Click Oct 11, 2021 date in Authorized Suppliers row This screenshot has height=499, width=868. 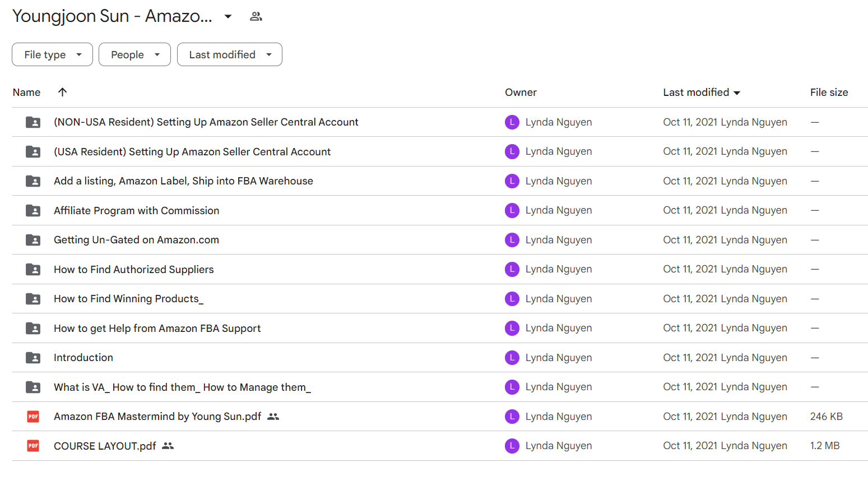pyautogui.click(x=690, y=269)
